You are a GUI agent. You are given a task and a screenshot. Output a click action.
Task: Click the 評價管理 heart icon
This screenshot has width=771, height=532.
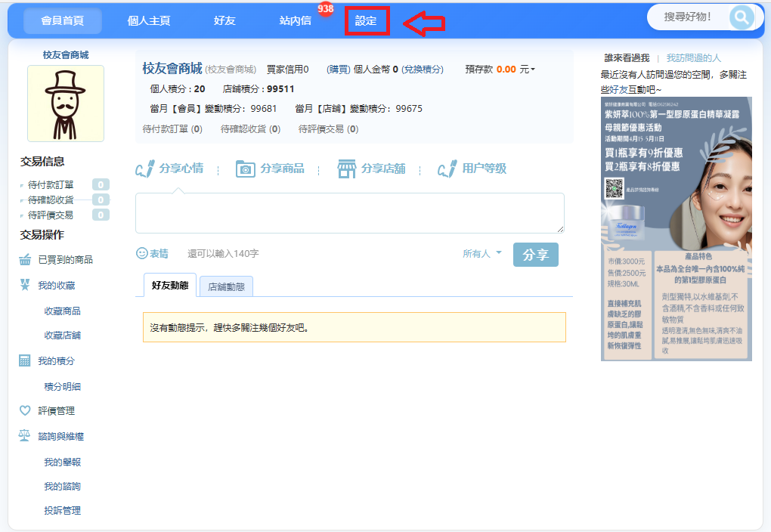[24, 411]
